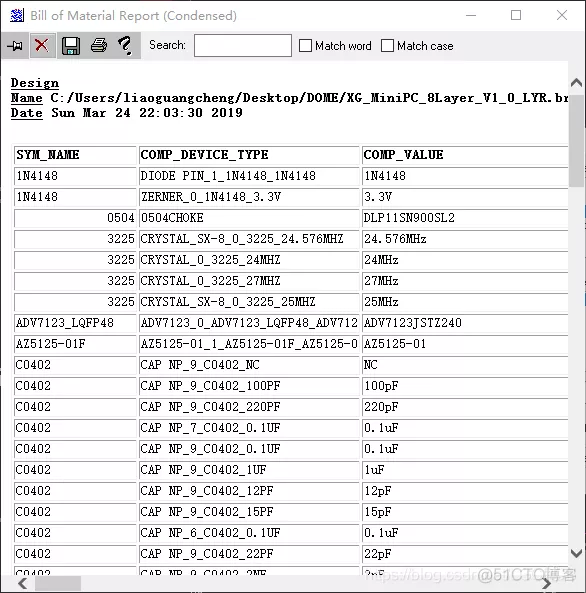
Task: Click into the Search input field
Action: (243, 46)
